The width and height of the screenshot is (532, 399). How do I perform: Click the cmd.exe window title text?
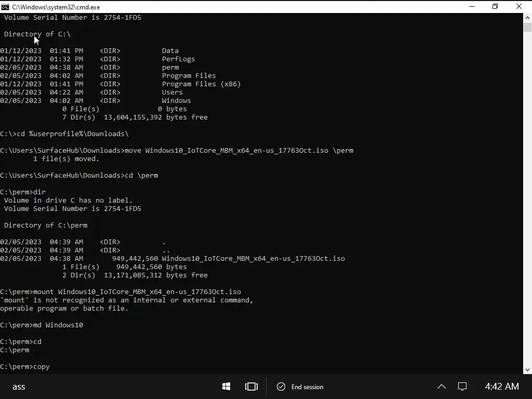tap(56, 7)
